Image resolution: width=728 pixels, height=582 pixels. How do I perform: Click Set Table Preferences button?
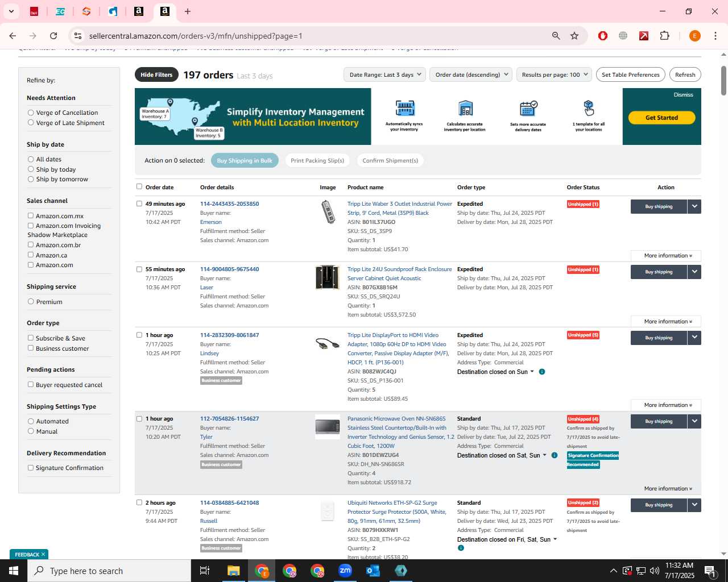630,74
